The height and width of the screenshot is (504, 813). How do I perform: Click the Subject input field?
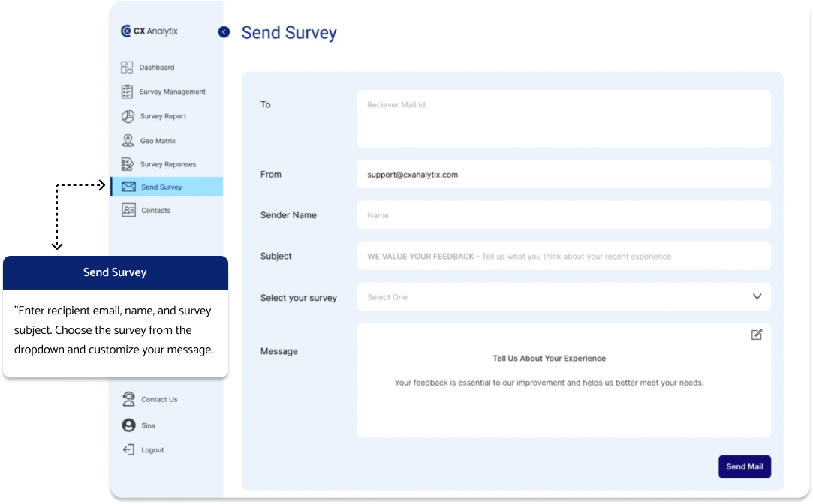pos(564,256)
